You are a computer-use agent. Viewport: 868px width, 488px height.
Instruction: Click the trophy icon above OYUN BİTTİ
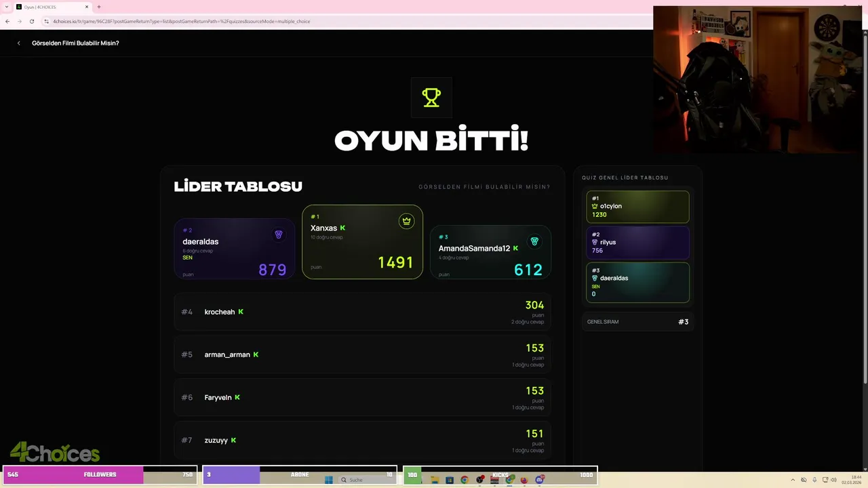click(x=431, y=98)
